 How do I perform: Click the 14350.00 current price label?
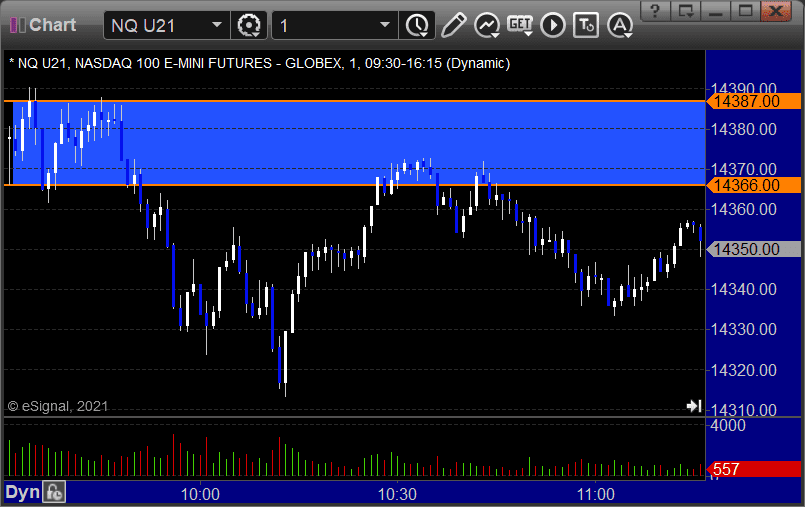point(753,249)
